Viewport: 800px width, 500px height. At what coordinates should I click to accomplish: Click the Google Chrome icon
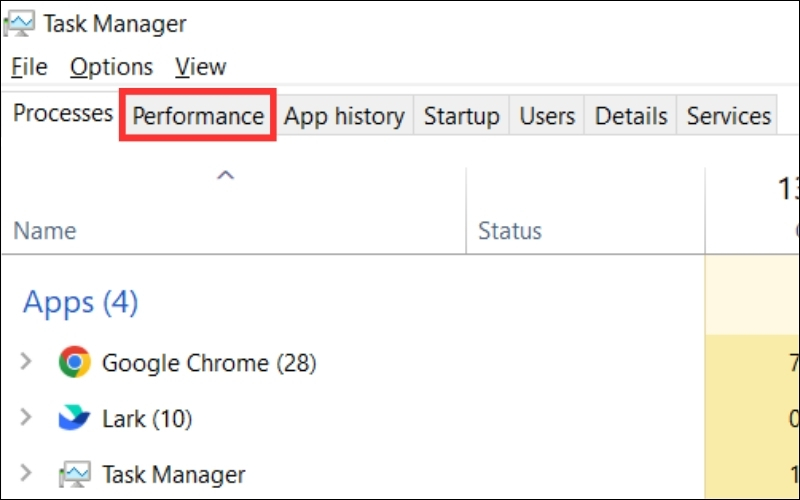coord(74,362)
